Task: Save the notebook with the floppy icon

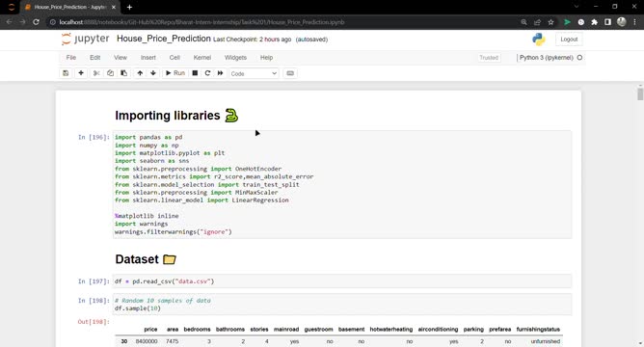Action: (x=66, y=73)
